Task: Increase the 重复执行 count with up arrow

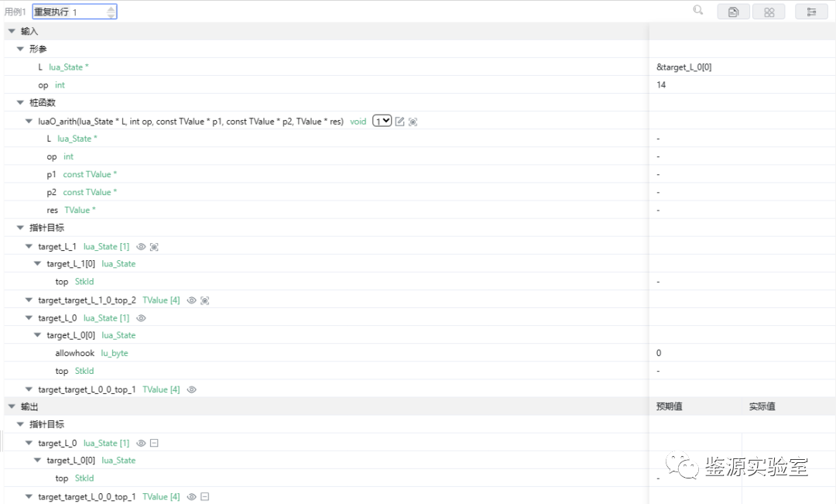Action: point(111,9)
